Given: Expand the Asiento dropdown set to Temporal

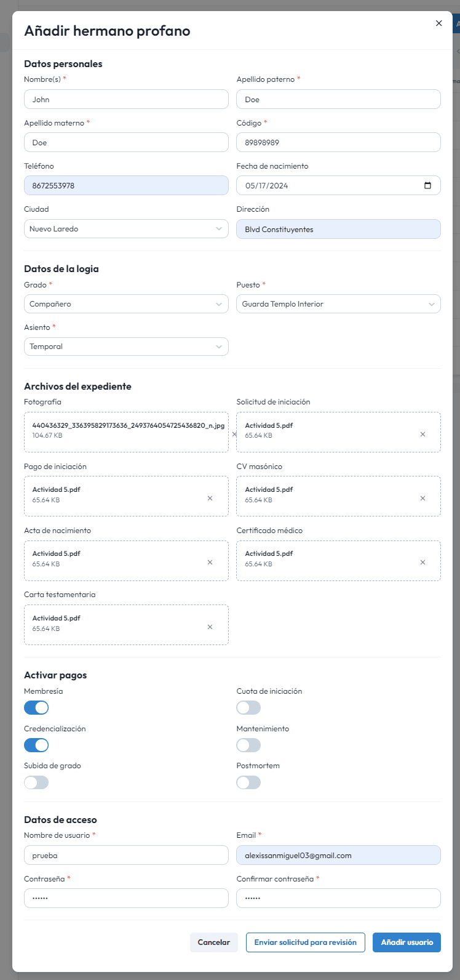Looking at the screenshot, I should pyautogui.click(x=126, y=347).
